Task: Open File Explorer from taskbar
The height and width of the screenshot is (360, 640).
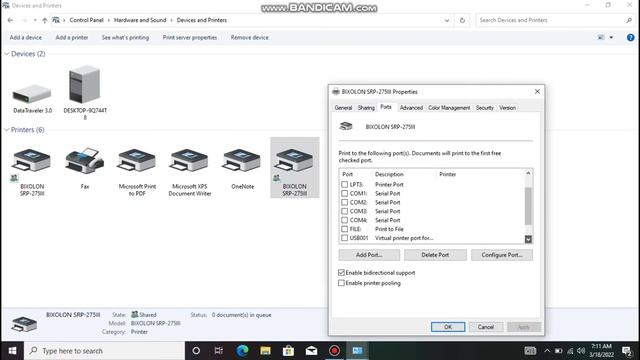Action: 265,351
